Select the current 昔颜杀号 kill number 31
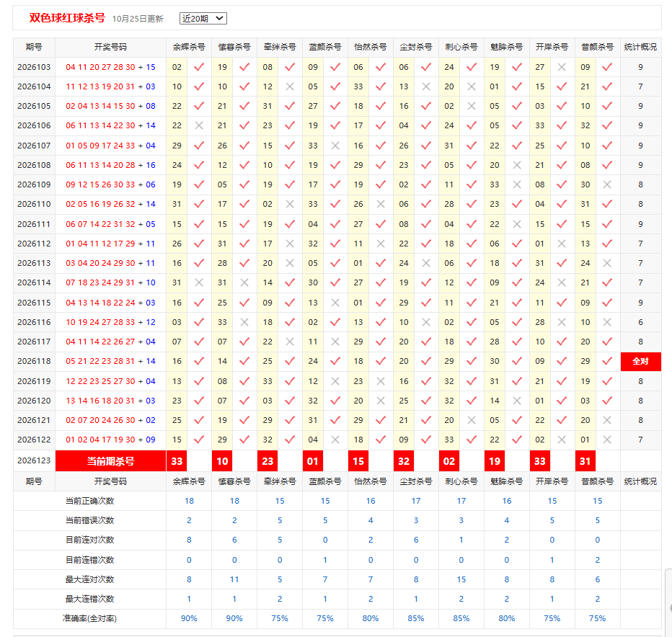This screenshot has width=672, height=637. tap(585, 461)
